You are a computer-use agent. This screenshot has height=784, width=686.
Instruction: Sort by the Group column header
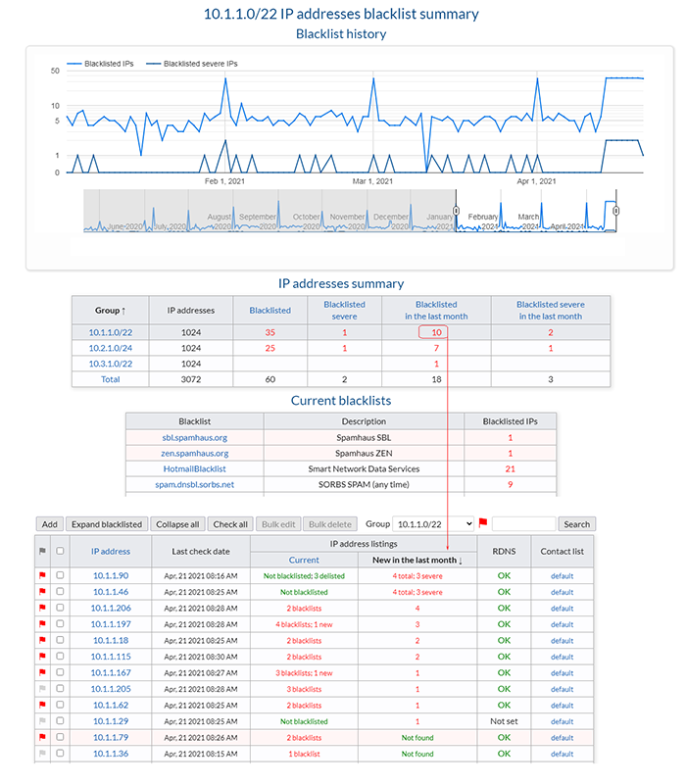pyautogui.click(x=110, y=311)
